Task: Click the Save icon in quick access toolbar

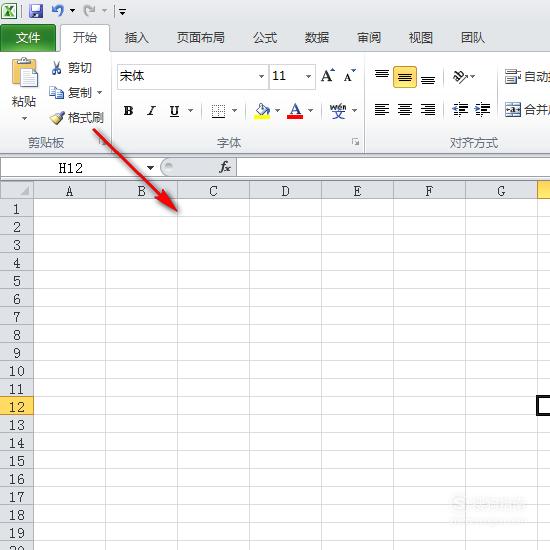Action: (x=36, y=11)
